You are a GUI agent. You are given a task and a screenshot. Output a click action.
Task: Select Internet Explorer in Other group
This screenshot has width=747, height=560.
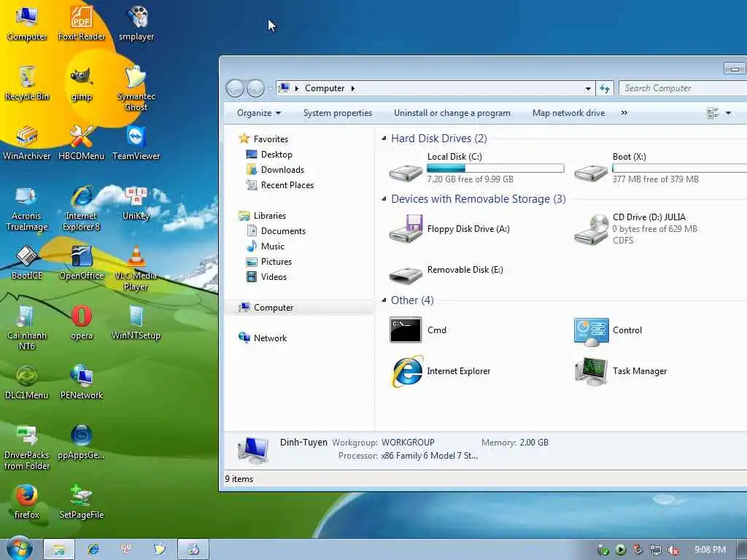440,371
